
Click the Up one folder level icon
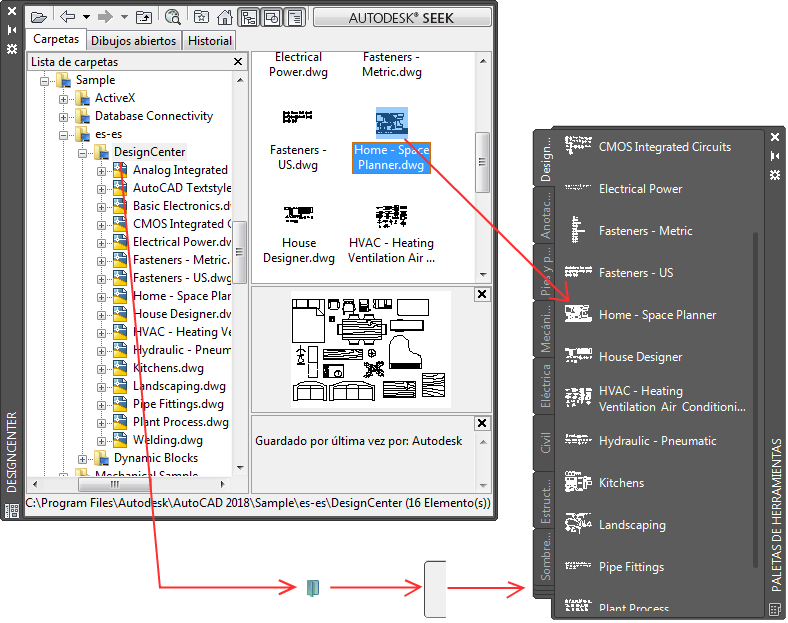coord(144,17)
